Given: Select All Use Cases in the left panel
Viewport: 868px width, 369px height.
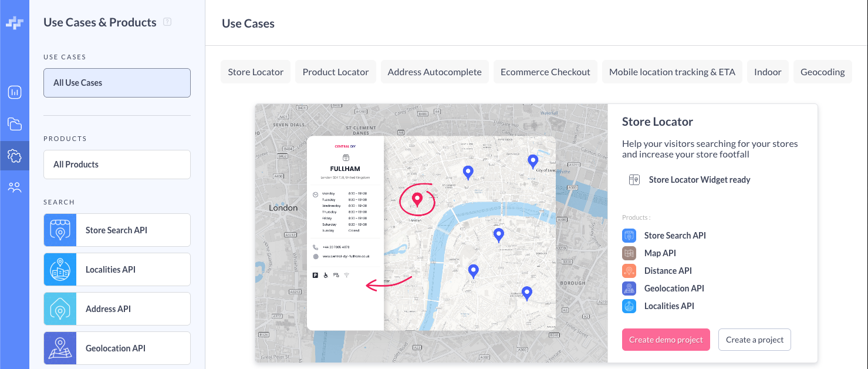Looking at the screenshot, I should (117, 83).
